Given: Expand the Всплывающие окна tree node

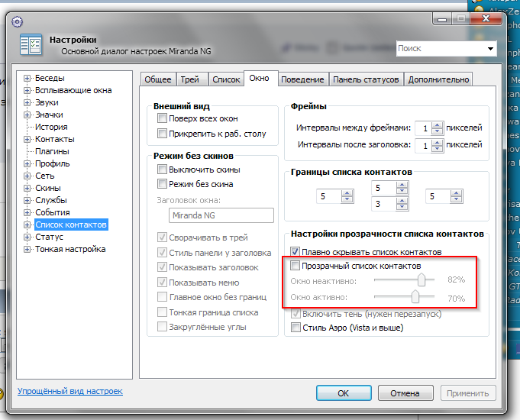Looking at the screenshot, I should click(x=27, y=90).
